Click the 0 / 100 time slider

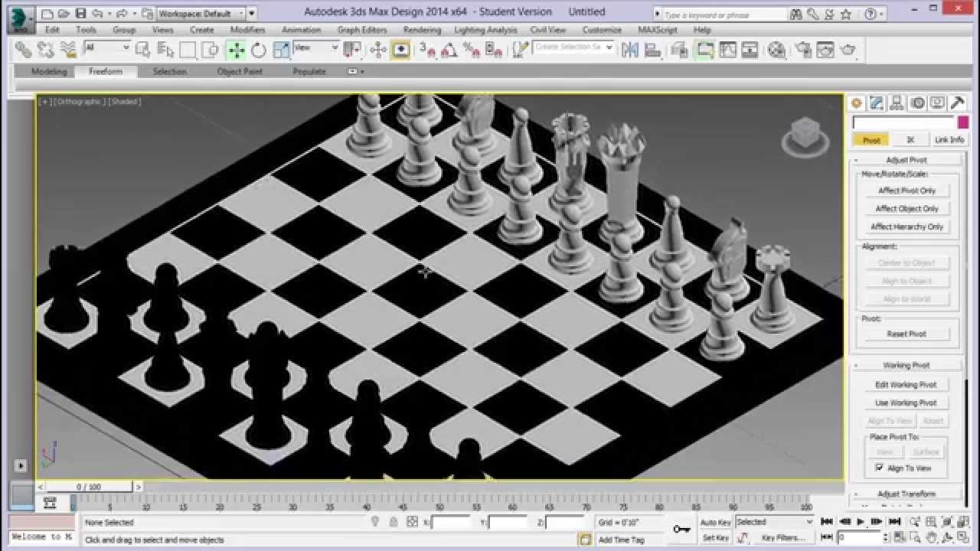point(89,487)
